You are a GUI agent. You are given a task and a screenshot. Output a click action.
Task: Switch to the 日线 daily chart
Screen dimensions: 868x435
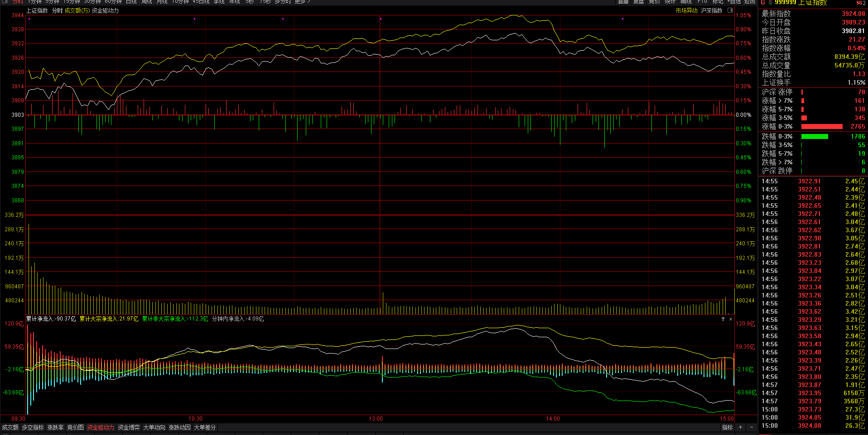click(131, 1)
